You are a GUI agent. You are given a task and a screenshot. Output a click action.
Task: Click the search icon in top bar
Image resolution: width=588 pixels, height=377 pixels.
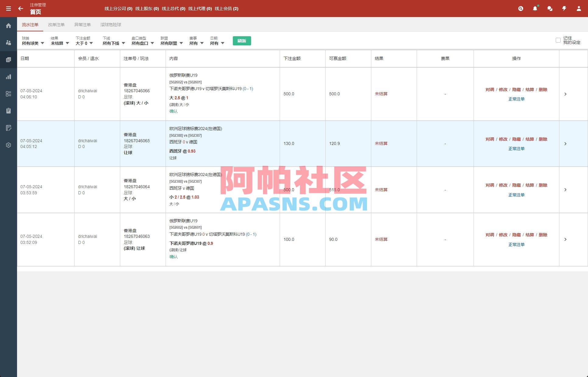[x=521, y=9]
